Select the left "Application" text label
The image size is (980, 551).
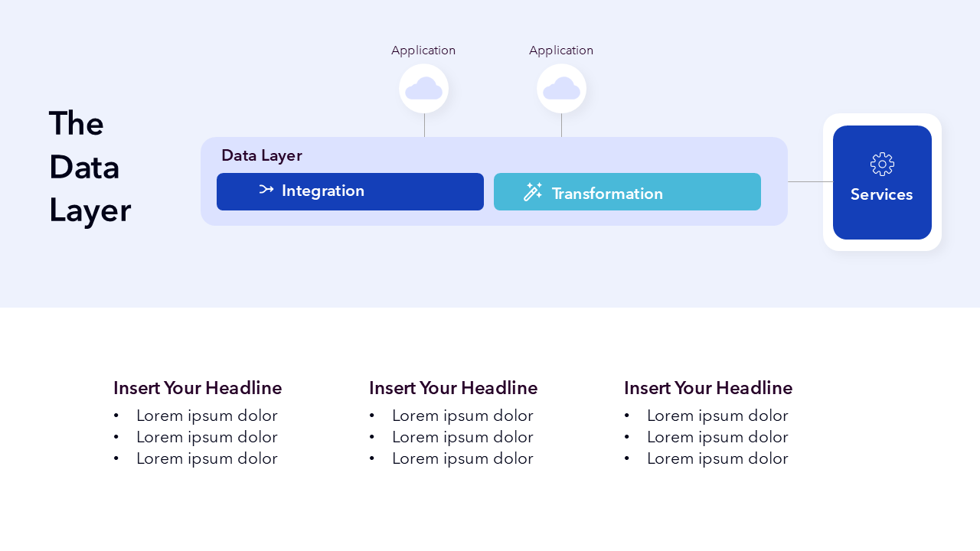423,51
